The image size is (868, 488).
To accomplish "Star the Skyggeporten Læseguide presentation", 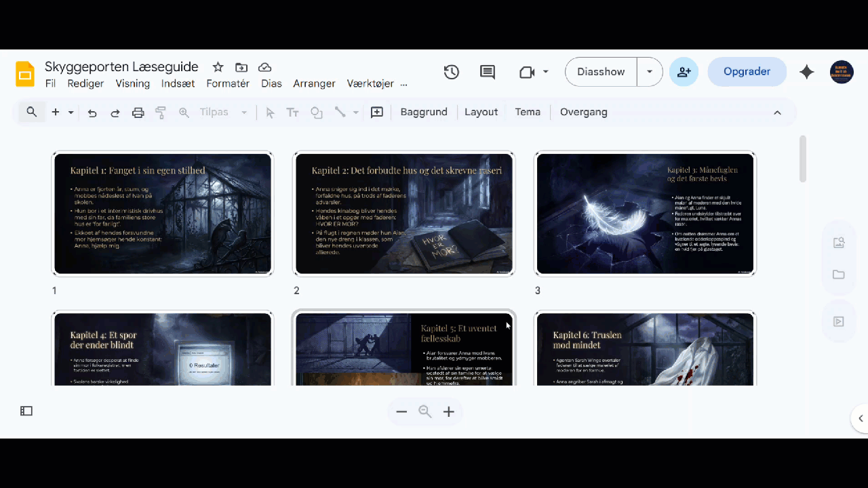I will 218,67.
